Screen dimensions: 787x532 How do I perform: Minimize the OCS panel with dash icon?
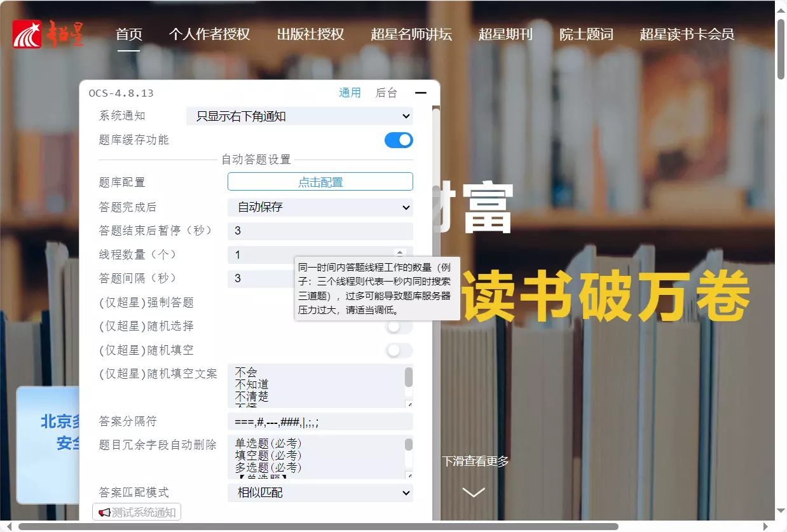point(420,93)
